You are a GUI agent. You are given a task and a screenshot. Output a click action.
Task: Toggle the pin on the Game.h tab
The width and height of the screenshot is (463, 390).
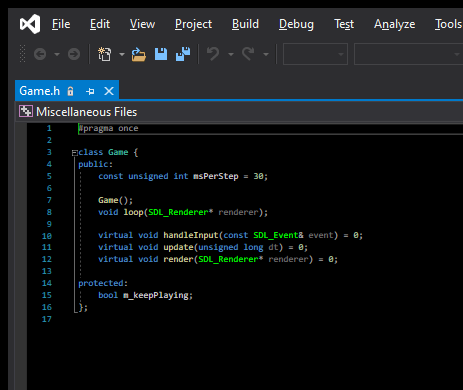[90, 91]
